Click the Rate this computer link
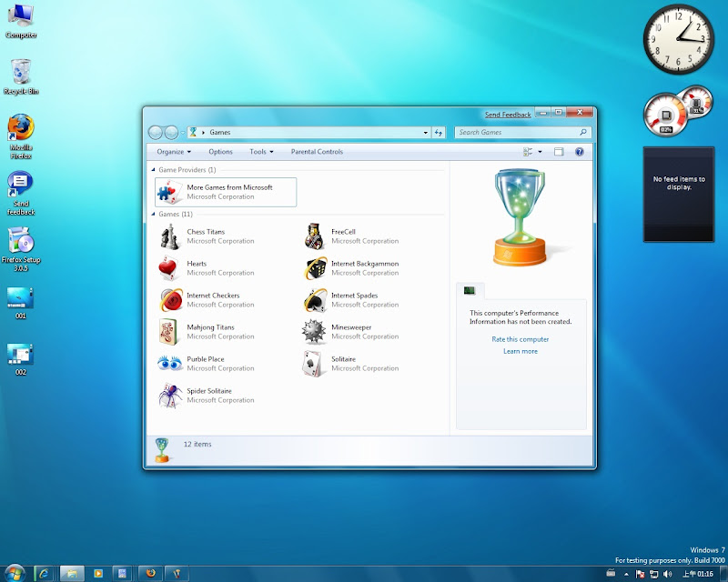Viewport: 728px width, 582px height. tap(520, 339)
